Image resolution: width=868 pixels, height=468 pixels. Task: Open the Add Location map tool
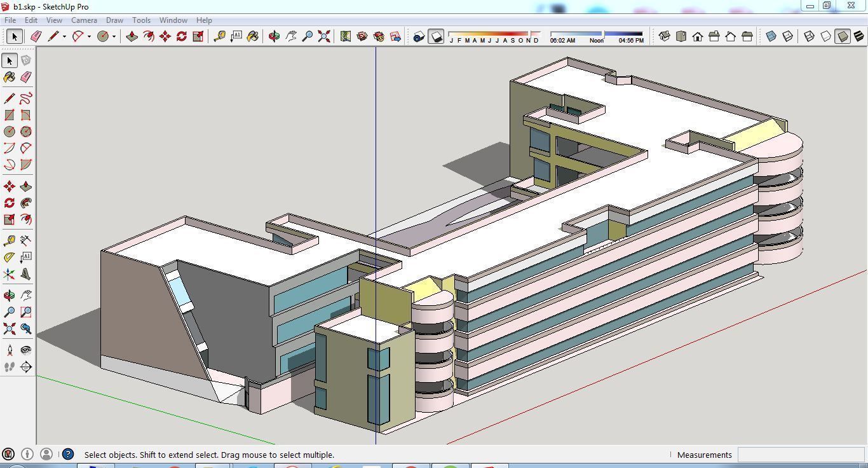pyautogui.click(x=346, y=36)
